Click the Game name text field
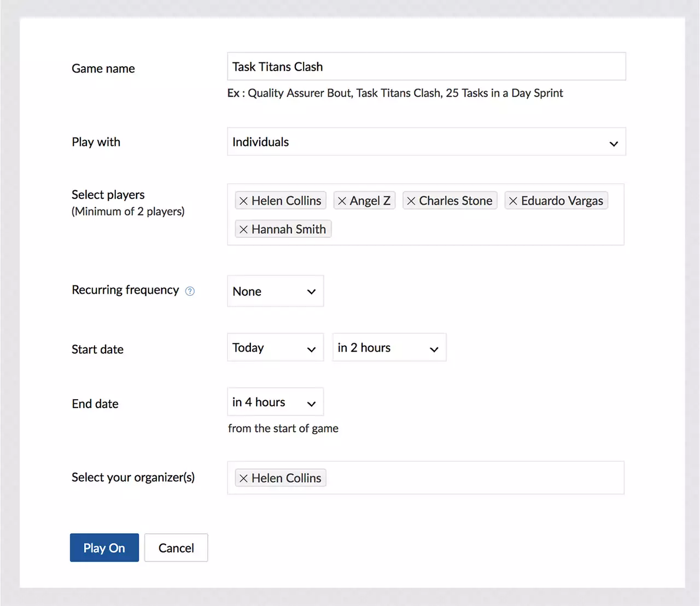This screenshot has width=700, height=606. point(426,67)
